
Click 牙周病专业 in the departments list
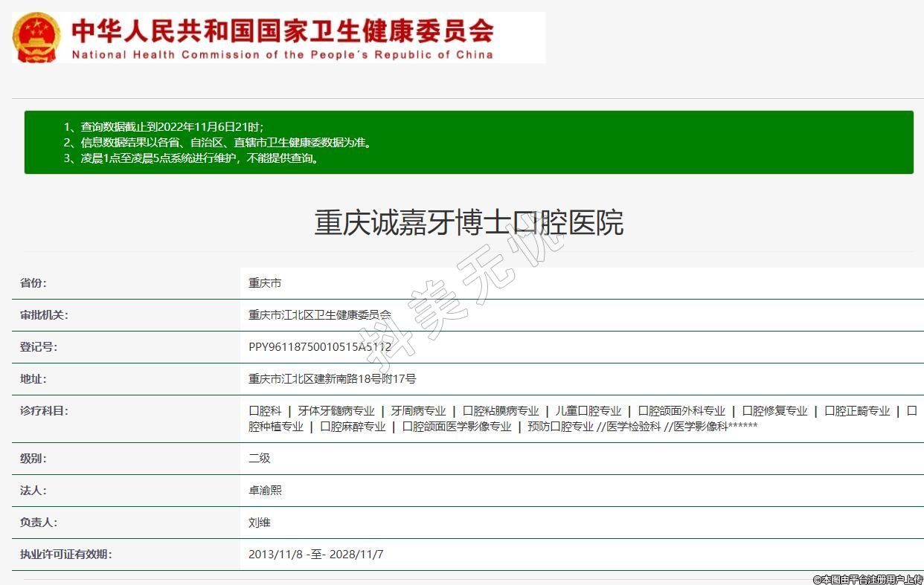[418, 411]
